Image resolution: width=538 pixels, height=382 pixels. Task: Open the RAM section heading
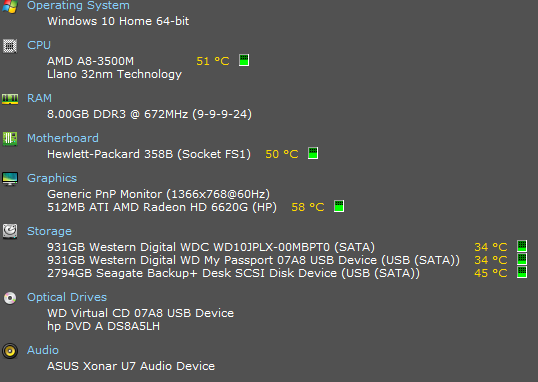[x=39, y=98]
